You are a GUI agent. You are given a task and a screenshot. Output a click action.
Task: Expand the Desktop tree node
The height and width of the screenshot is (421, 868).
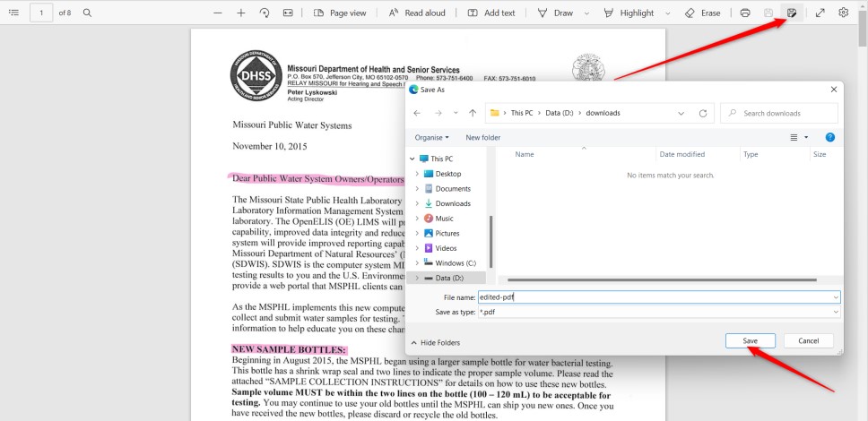click(x=417, y=174)
